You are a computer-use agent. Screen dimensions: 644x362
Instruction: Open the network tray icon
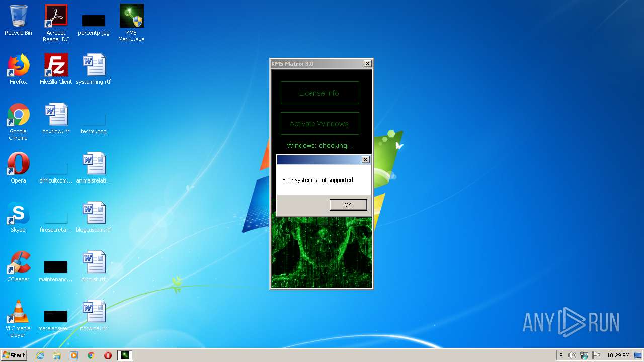(x=584, y=355)
